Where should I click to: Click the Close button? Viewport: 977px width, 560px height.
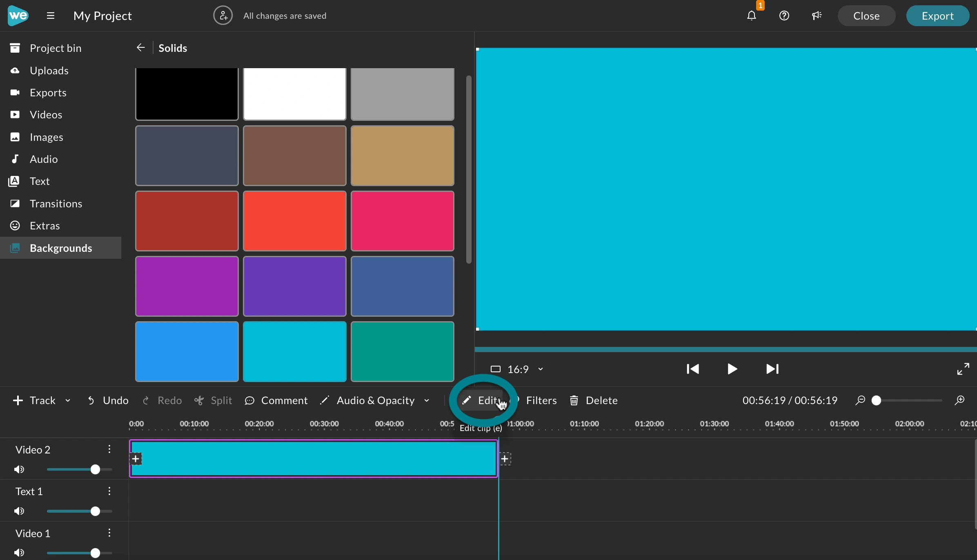[x=866, y=16]
